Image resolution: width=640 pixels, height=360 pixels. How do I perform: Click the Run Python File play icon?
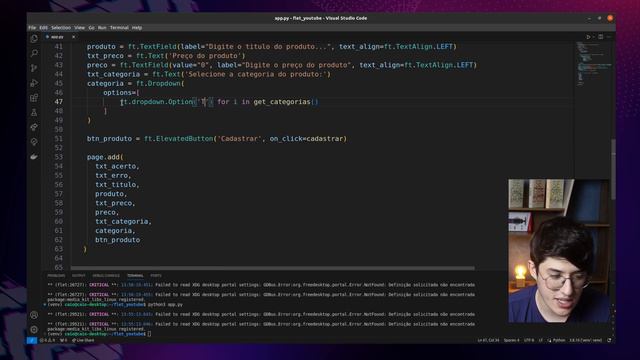588,37
